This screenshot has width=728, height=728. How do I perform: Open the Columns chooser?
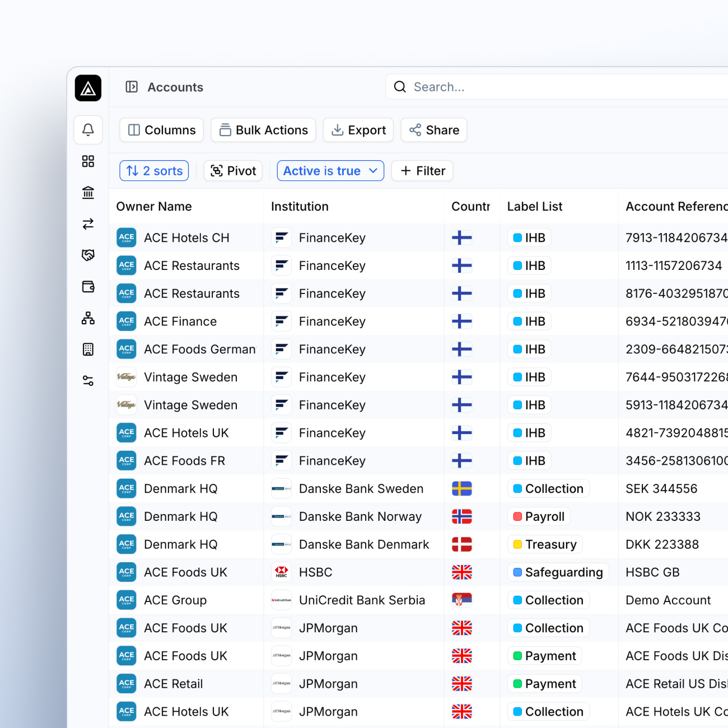(x=161, y=130)
